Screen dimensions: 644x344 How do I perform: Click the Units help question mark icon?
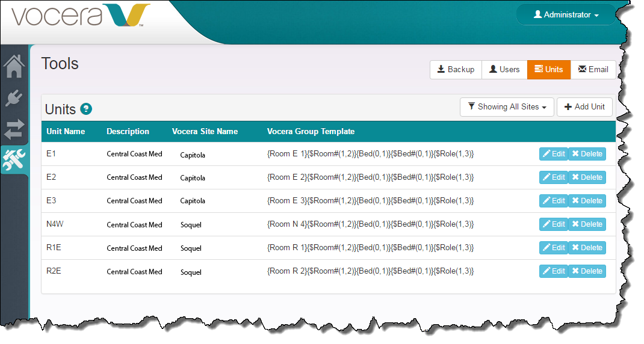[86, 109]
